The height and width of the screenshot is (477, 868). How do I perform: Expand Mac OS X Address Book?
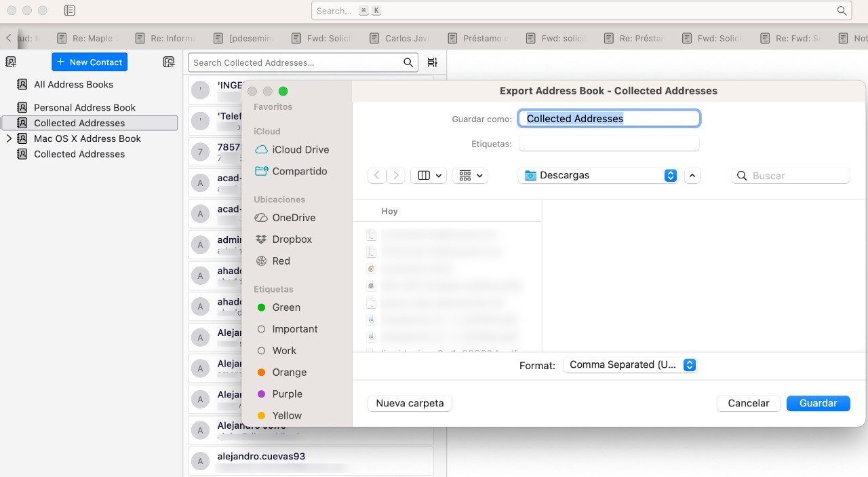[9, 138]
